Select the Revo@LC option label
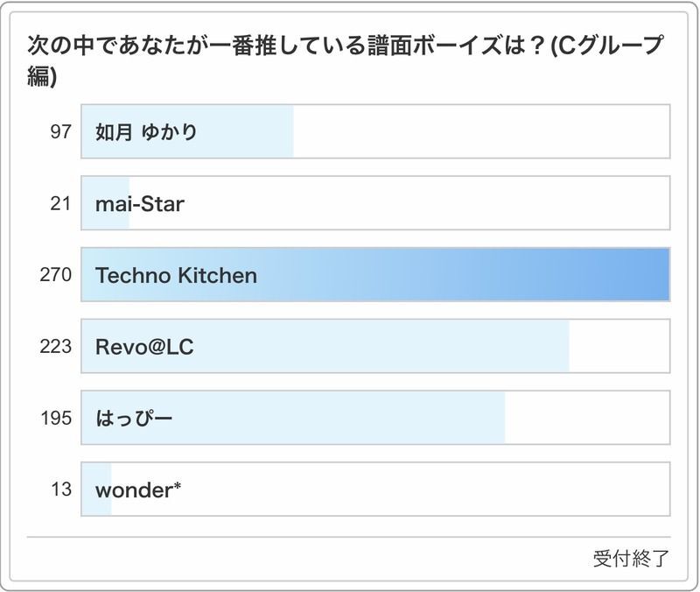Image resolution: width=700 pixels, height=592 pixels. (144, 347)
